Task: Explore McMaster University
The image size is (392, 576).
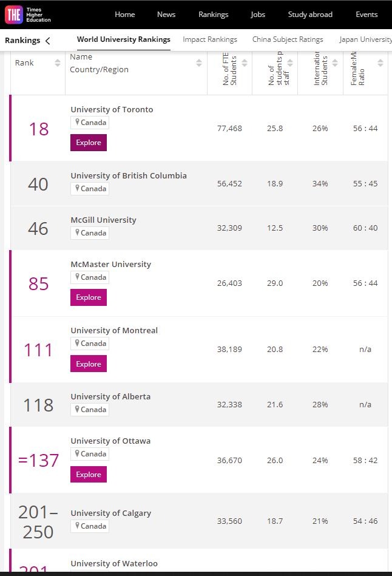Action: click(89, 297)
